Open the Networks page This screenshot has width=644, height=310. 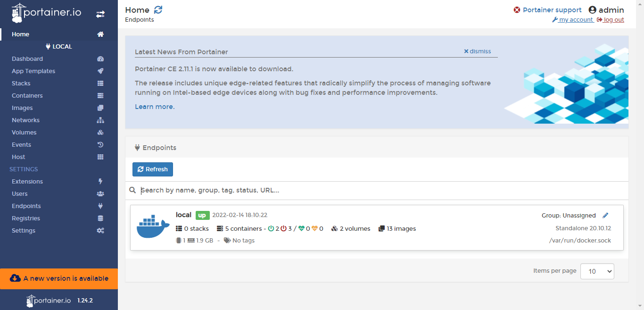click(59, 120)
